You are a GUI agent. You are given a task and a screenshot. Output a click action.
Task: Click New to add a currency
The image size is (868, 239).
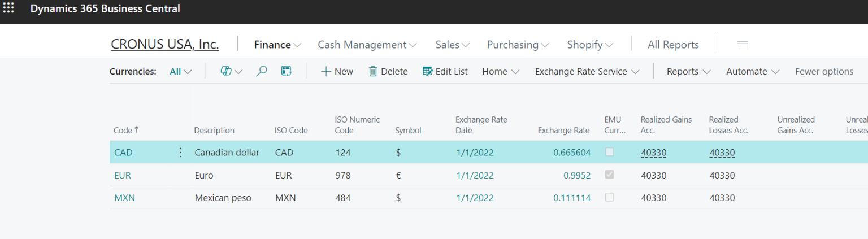pyautogui.click(x=337, y=71)
